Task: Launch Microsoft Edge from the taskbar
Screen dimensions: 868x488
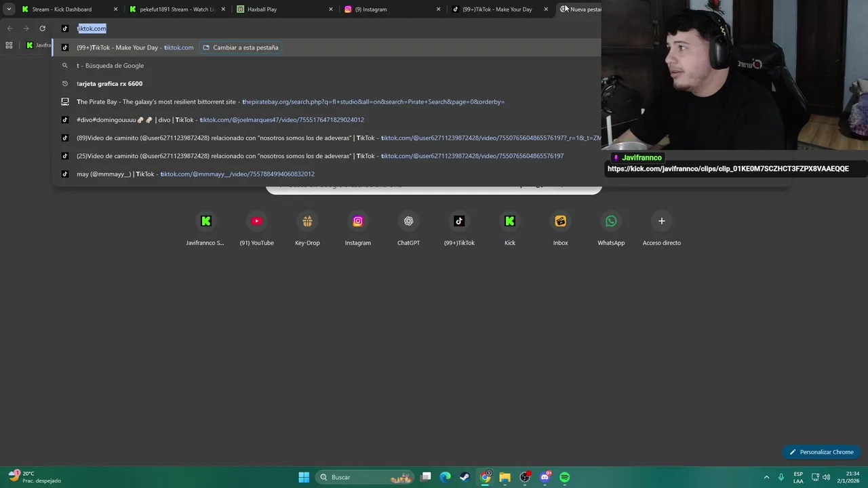Action: pyautogui.click(x=445, y=477)
